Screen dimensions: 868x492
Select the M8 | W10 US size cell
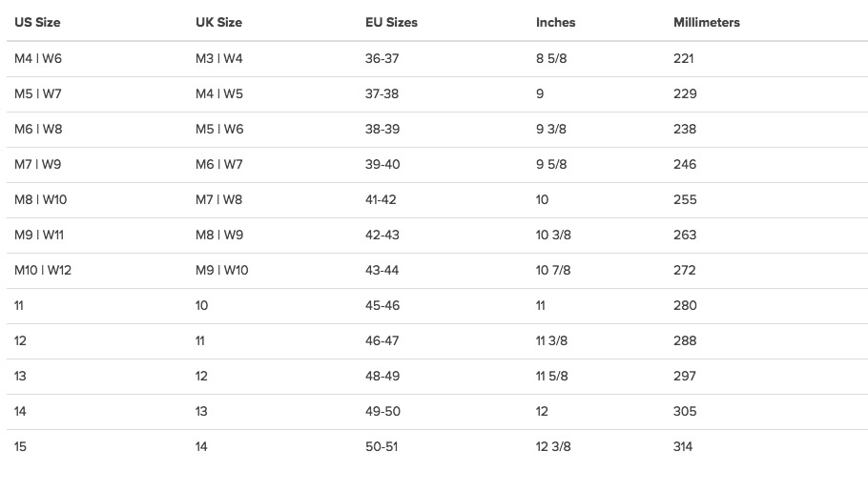pos(39,199)
